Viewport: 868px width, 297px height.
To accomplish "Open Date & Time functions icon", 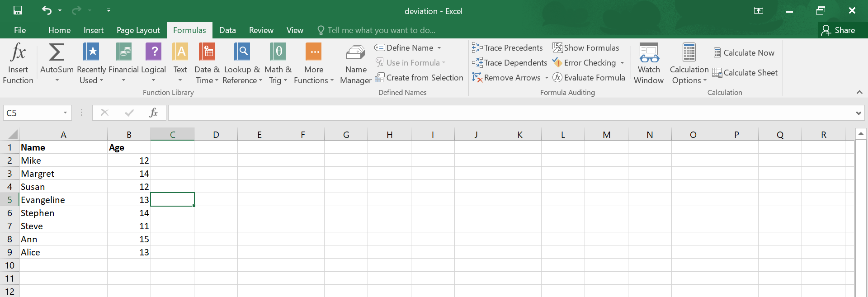I will (207, 52).
